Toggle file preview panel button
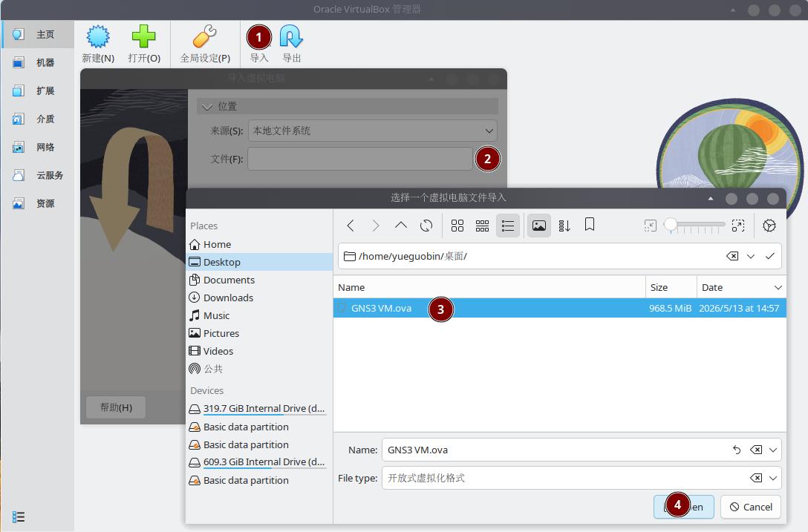This screenshot has height=532, width=808. (539, 226)
